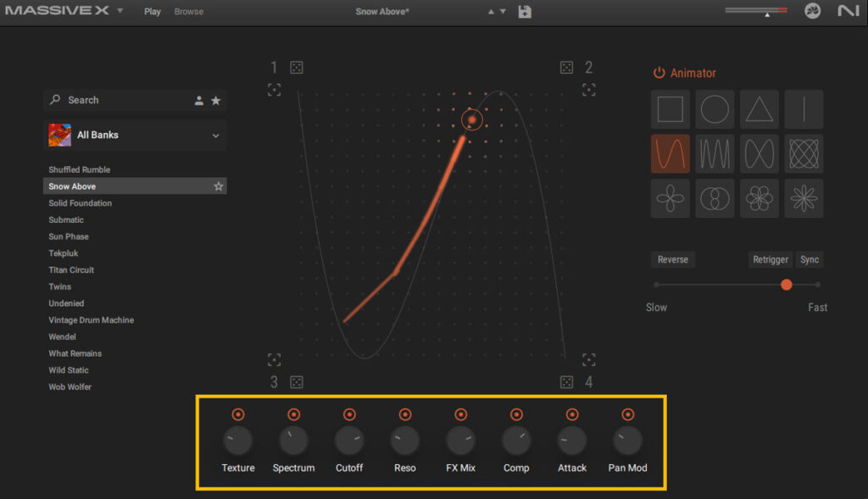Randomize corner 2 with dice icon
Screen dimensions: 868x499
click(x=566, y=68)
